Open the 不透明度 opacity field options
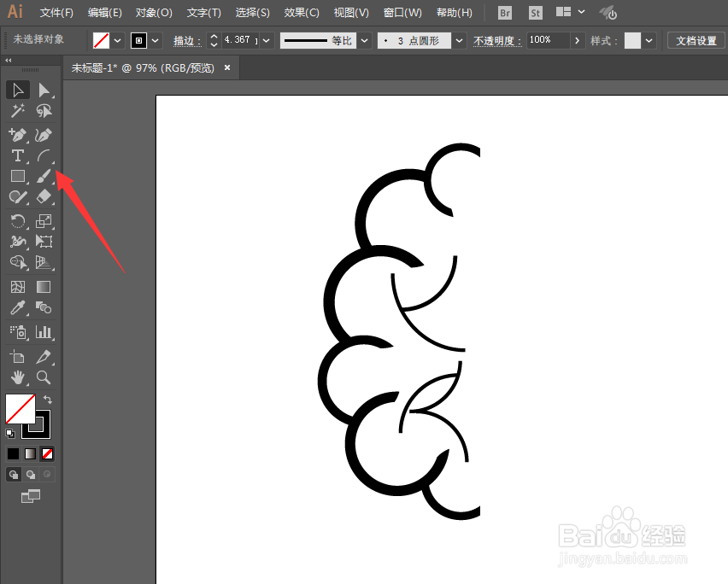The width and height of the screenshot is (728, 584). pos(578,39)
